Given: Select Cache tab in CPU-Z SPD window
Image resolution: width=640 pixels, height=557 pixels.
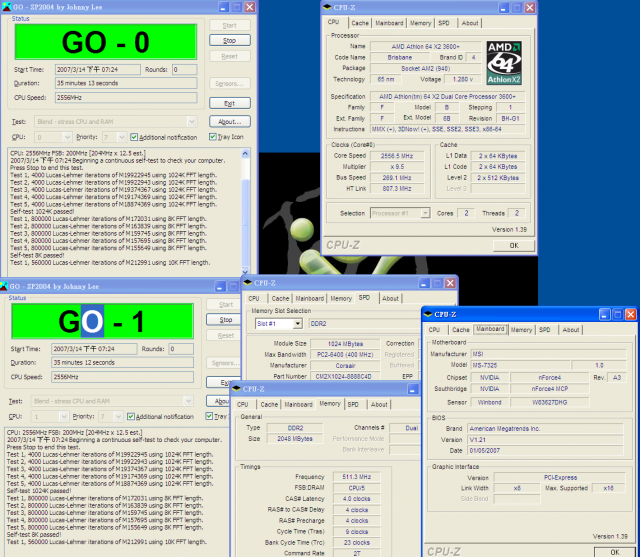Looking at the screenshot, I should pos(280,298).
